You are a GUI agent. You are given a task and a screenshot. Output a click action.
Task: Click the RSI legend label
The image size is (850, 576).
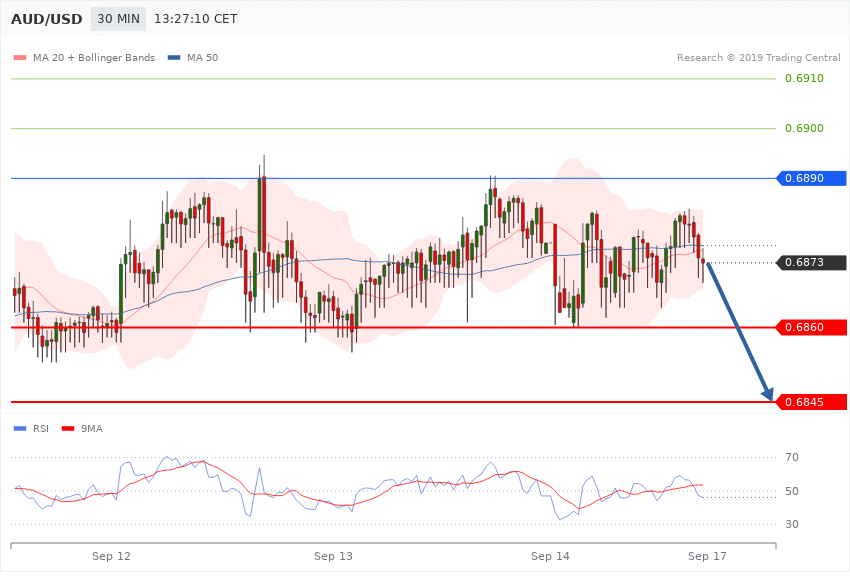pos(41,429)
